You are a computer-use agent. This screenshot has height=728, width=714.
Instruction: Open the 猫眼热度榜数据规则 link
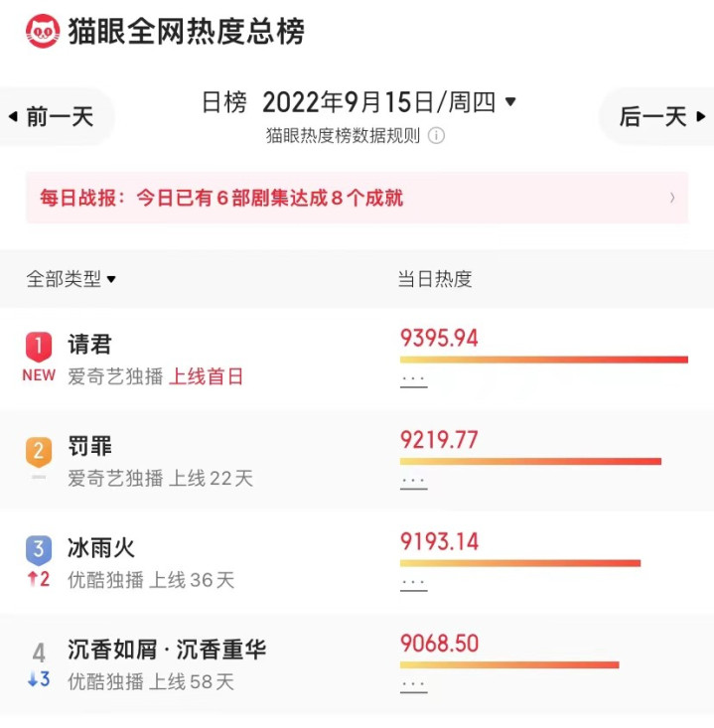point(343,136)
